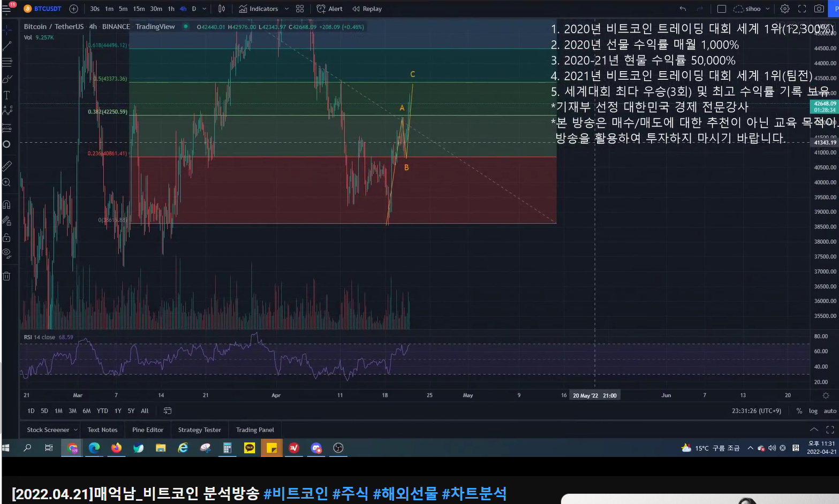
Task: Remove drawings with the trash icon
Action: pyautogui.click(x=7, y=276)
